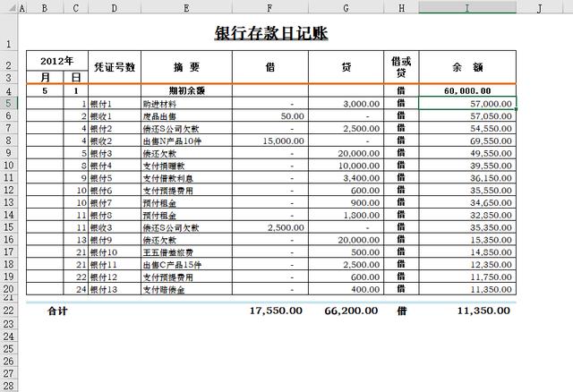Click the total credit 66,200.00
This screenshot has height=392, width=573.
351,311
